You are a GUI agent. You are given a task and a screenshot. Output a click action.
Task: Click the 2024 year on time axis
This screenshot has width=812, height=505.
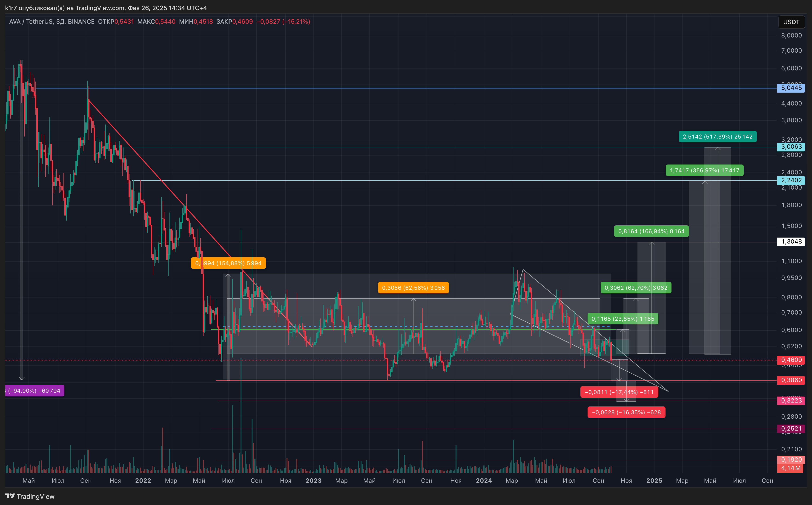(x=484, y=481)
